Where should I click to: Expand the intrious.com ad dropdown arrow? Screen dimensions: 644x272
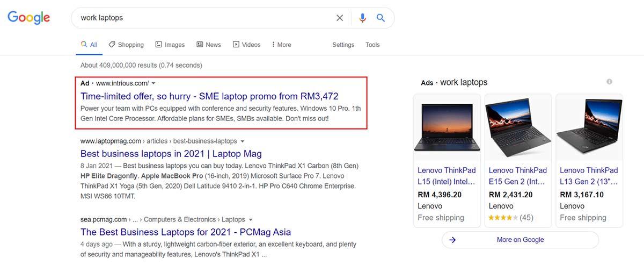coord(153,83)
